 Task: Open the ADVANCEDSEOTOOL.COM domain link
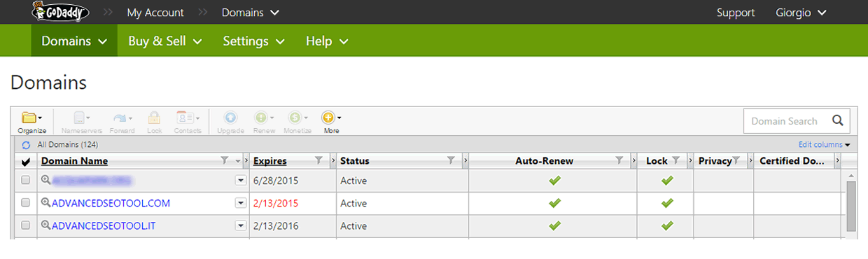(111, 203)
